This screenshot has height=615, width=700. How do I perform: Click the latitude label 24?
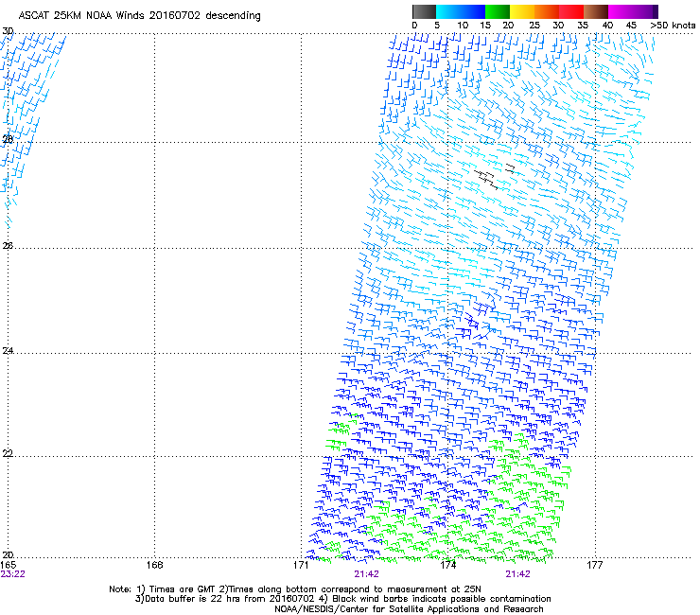[8, 351]
